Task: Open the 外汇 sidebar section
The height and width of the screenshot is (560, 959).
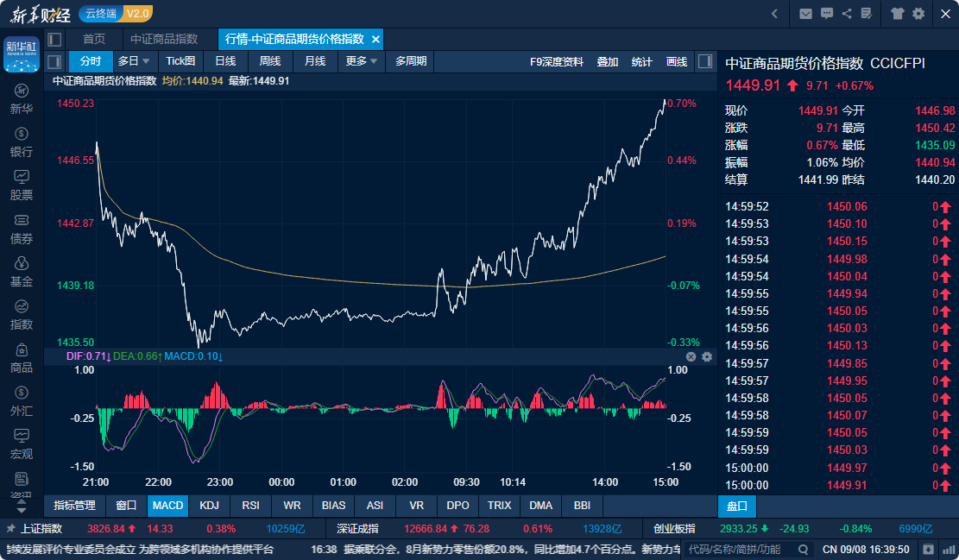Action: [22, 401]
